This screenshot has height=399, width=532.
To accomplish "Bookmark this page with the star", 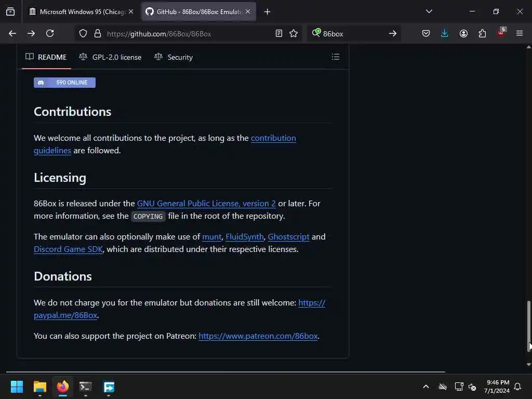I will tap(294, 33).
